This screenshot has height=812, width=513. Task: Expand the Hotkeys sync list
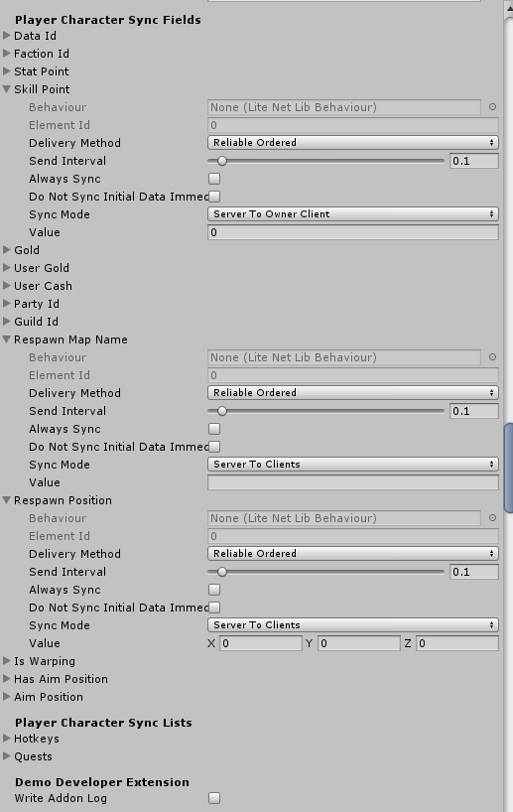(x=7, y=739)
